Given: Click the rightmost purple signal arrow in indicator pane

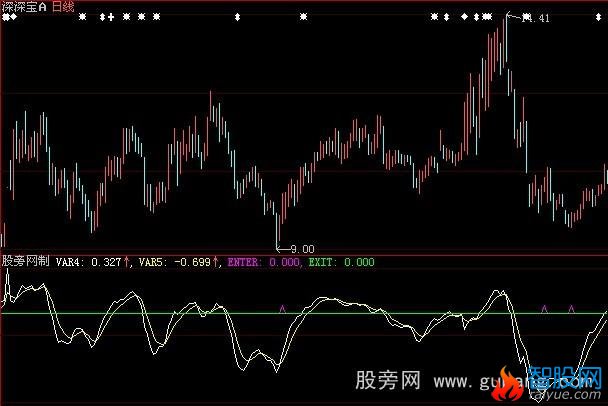Looking at the screenshot, I should click(x=571, y=309).
